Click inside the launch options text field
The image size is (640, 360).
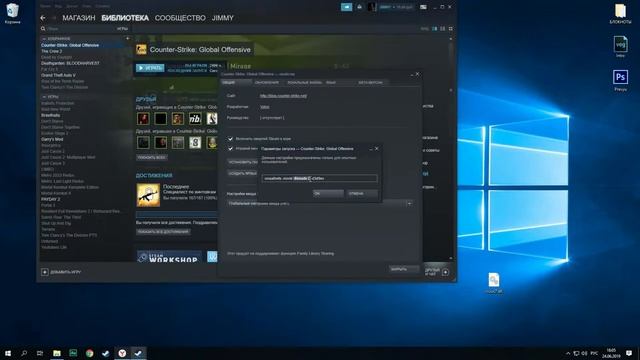(x=319, y=178)
